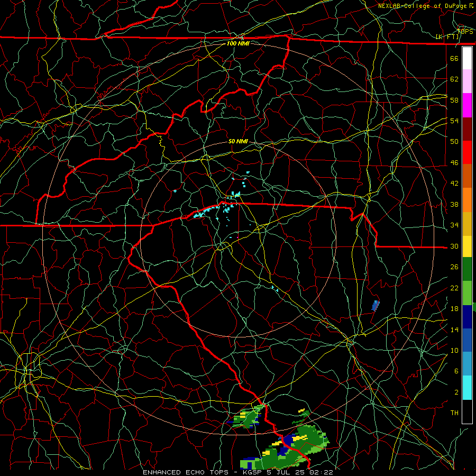The width and height of the screenshot is (476, 476).
Task: Click the '14' legend value
Action: point(454,329)
